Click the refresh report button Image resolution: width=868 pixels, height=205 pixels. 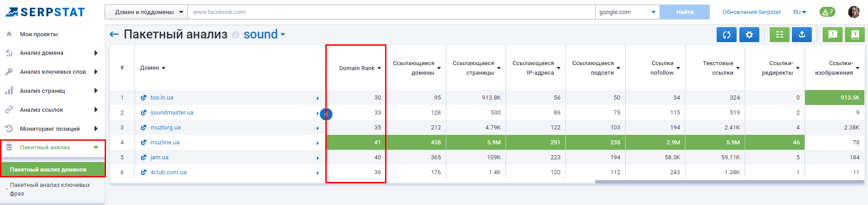pos(727,34)
